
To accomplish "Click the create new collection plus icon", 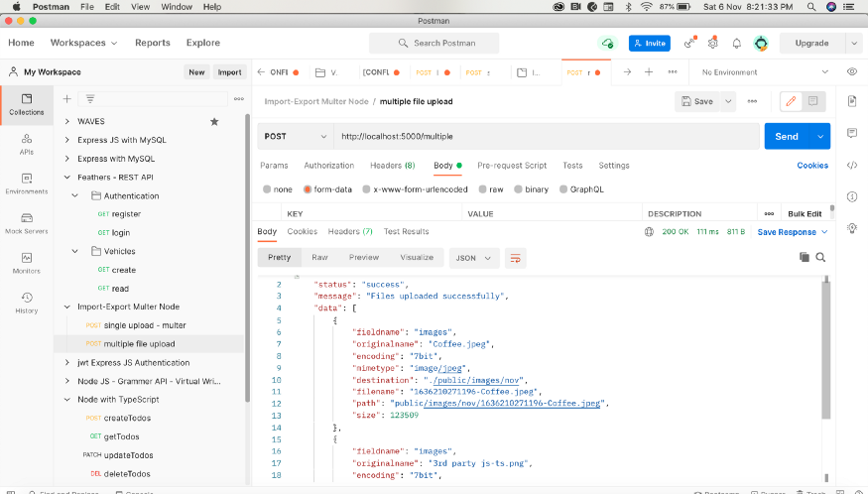I will (67, 99).
